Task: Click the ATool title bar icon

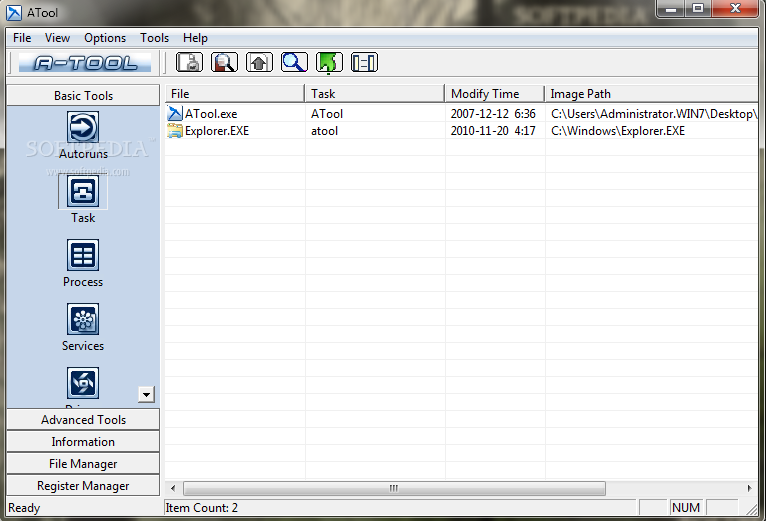Action: pyautogui.click(x=14, y=12)
